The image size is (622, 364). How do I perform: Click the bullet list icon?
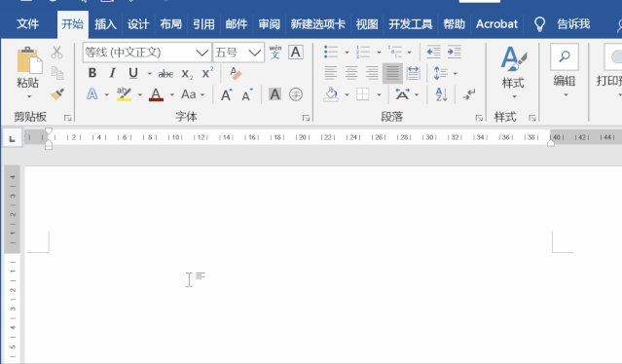pyautogui.click(x=331, y=52)
